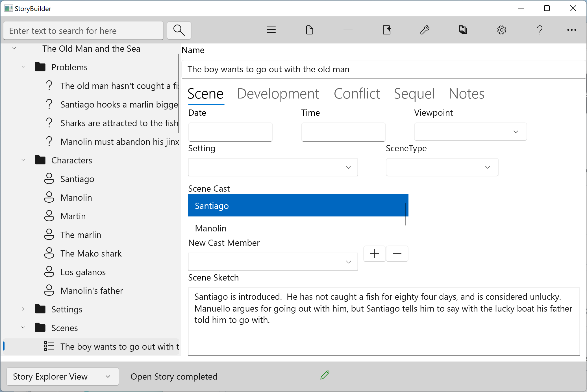Click the plus add icon in toolbar

348,30
